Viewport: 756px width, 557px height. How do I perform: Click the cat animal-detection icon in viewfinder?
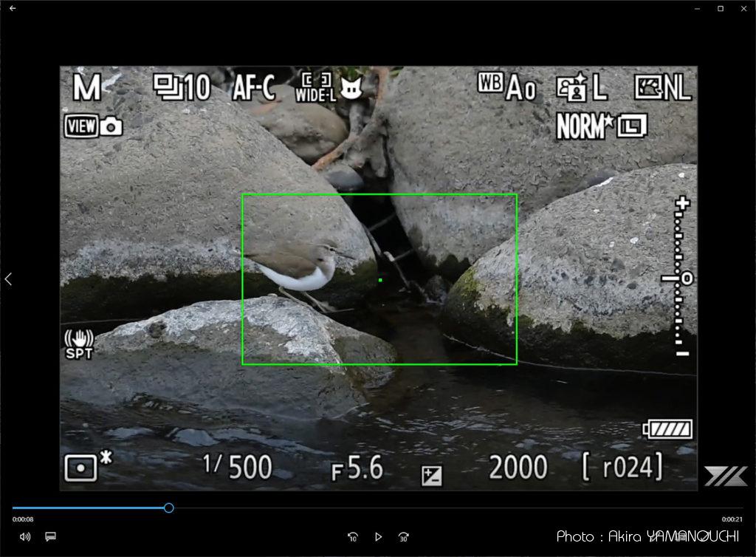[x=350, y=89]
